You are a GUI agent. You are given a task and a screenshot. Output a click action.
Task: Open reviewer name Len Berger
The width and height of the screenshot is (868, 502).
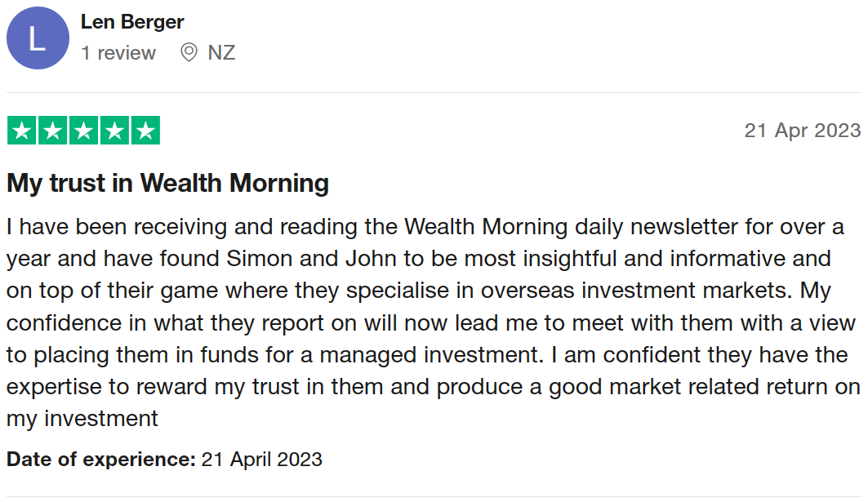[132, 21]
